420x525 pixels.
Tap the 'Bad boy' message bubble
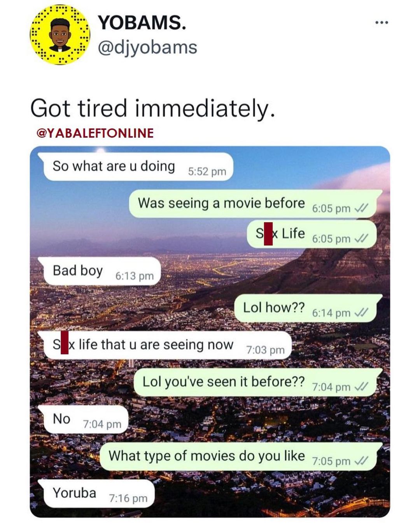[102, 271]
